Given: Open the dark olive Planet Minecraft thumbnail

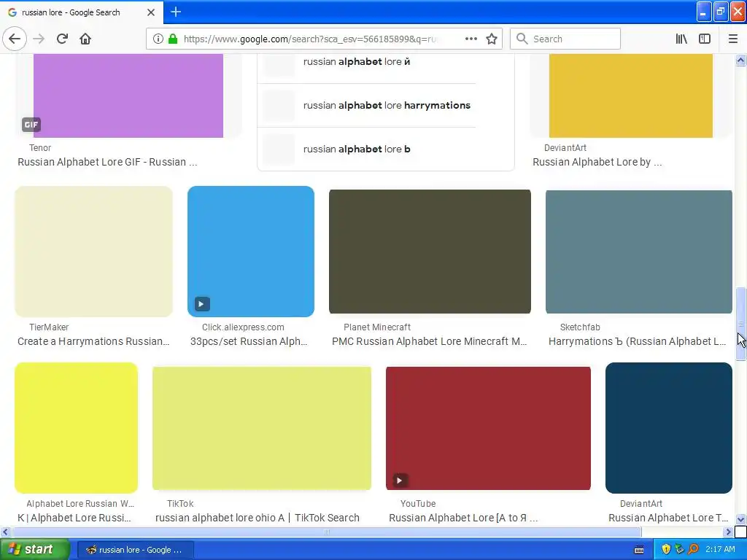Looking at the screenshot, I should pos(430,252).
